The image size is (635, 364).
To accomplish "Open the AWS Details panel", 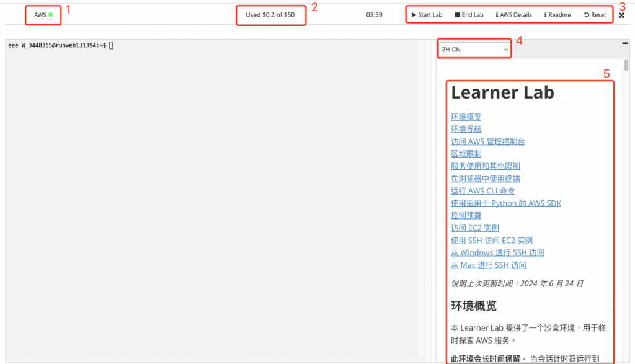I will [513, 15].
